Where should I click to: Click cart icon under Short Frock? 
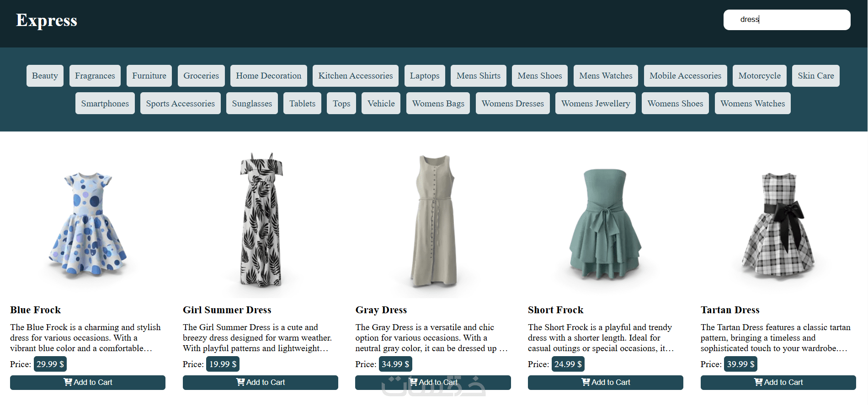point(586,382)
